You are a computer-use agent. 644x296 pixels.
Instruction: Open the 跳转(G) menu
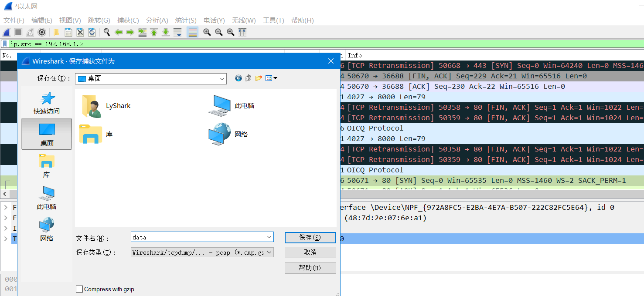tap(99, 20)
